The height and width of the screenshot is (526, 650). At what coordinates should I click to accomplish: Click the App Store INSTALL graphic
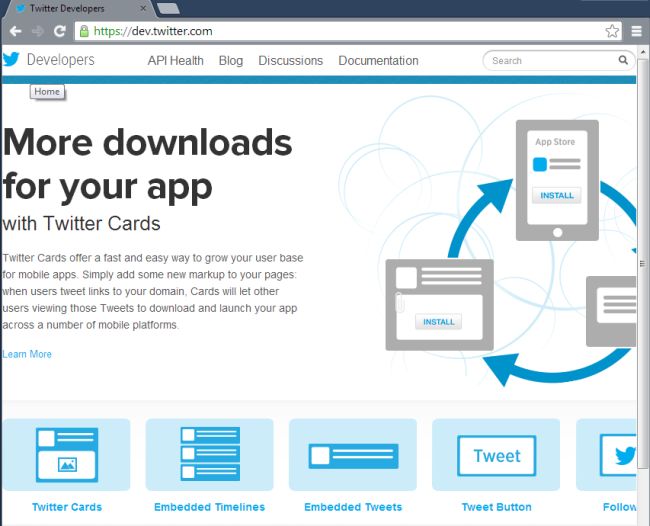pos(557,195)
